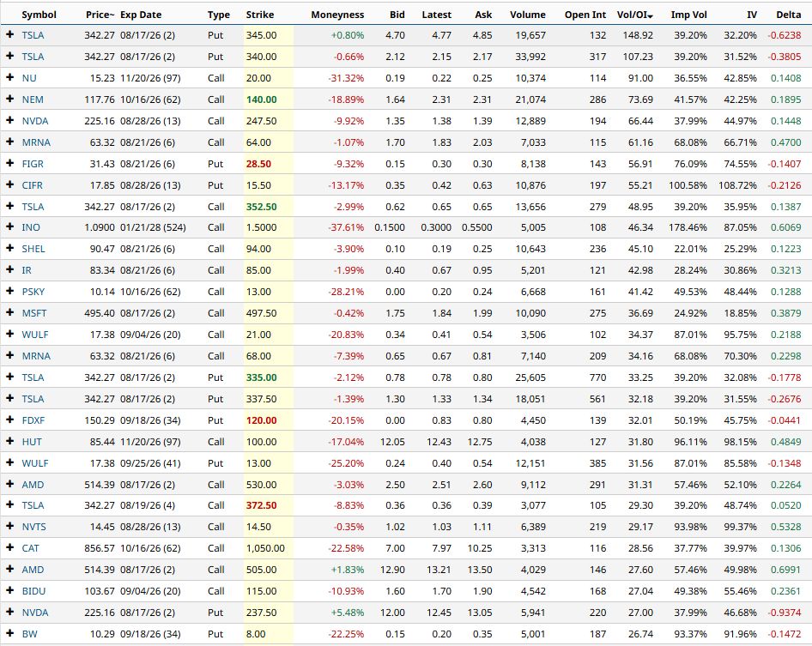This screenshot has width=812, height=646.
Task: Expand the SHEL 94.00 call row
Action: pos(9,249)
